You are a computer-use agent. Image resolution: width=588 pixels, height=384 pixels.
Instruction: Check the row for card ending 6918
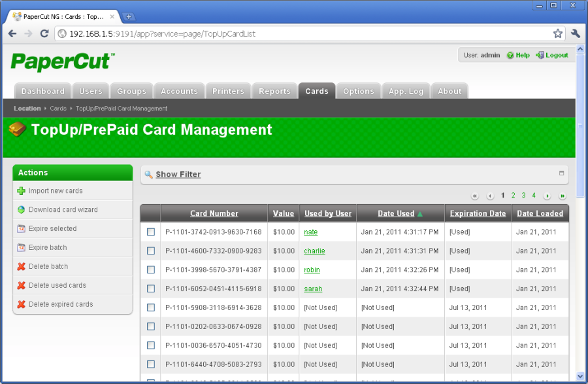[x=151, y=288]
